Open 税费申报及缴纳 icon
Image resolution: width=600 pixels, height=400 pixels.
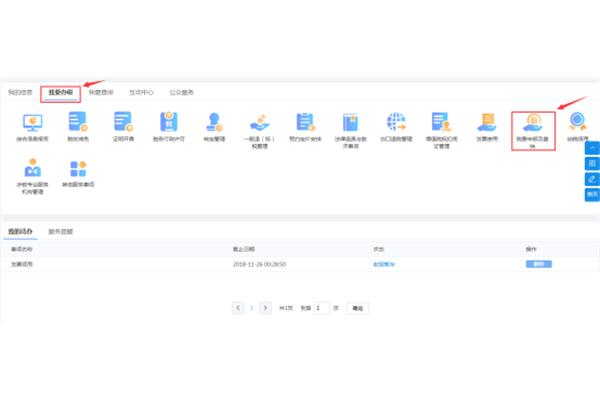click(533, 122)
